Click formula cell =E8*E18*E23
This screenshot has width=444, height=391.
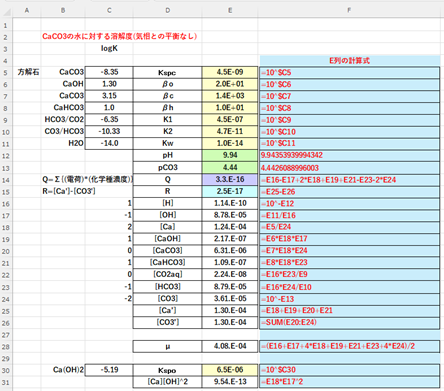349,263
